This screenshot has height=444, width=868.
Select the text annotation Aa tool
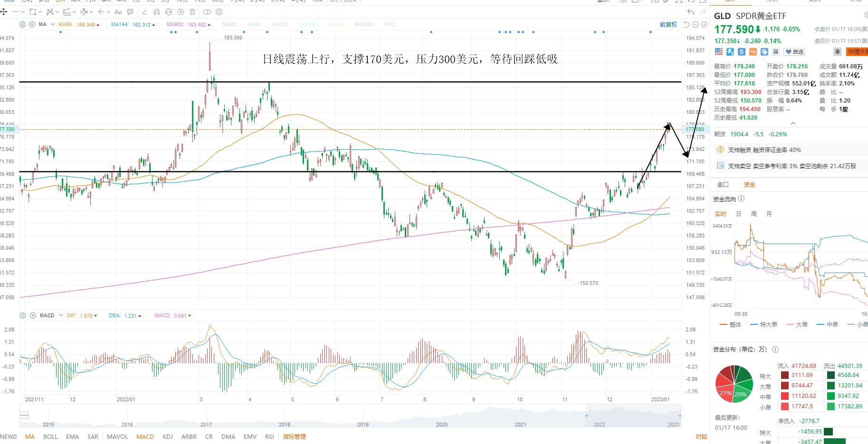pos(118,12)
